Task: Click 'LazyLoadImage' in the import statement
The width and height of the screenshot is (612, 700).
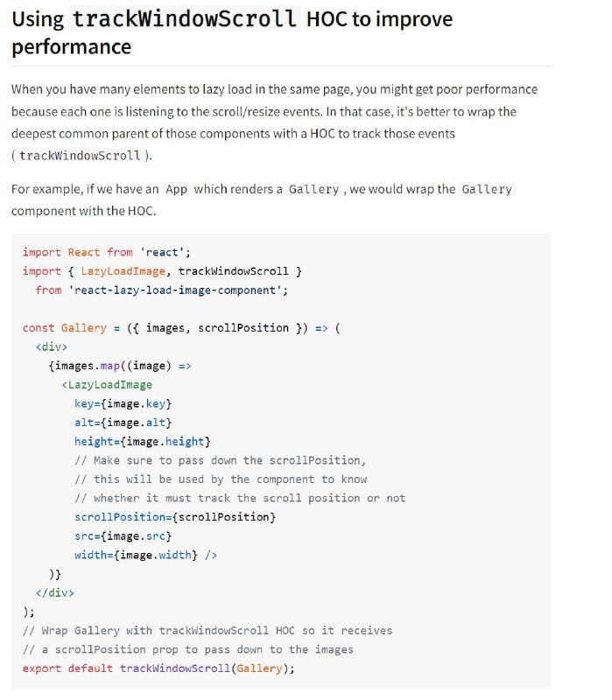Action: 120,271
